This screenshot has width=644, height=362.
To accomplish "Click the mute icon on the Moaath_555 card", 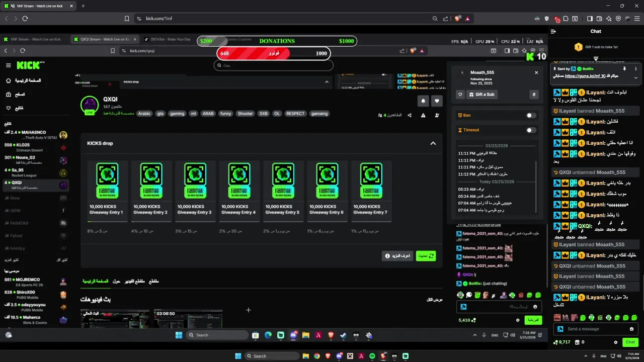I will 534,94.
